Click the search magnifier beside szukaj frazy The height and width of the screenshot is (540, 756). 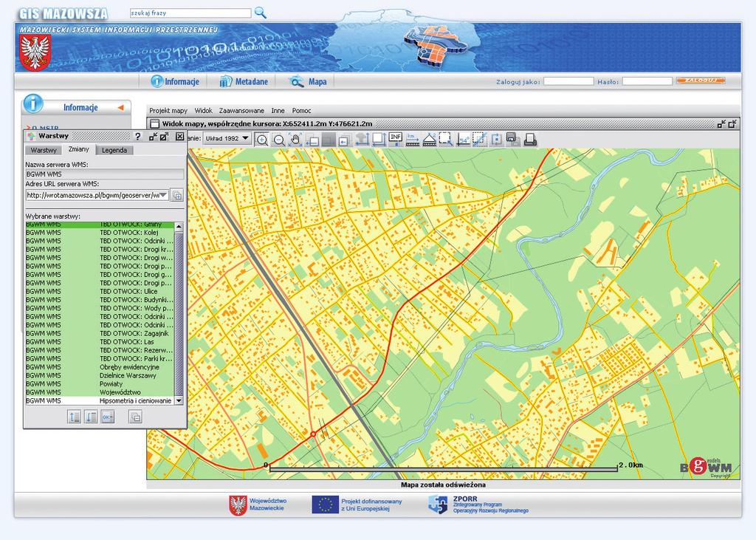tap(261, 13)
